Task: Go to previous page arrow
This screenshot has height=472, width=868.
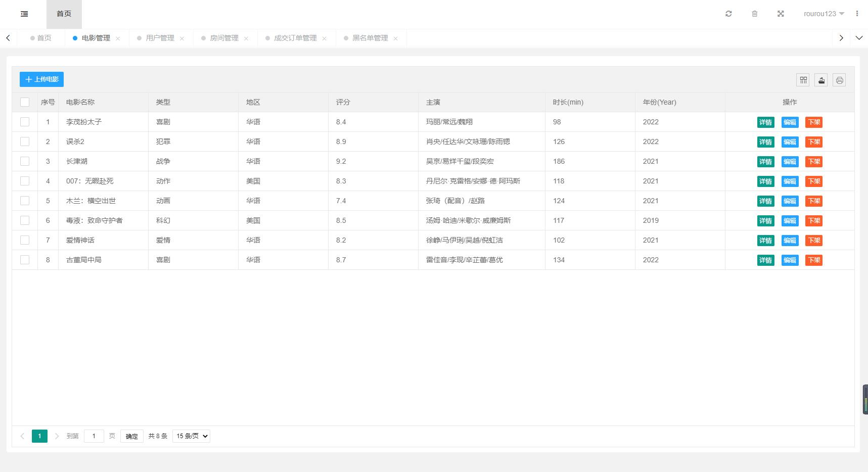Action: 22,436
